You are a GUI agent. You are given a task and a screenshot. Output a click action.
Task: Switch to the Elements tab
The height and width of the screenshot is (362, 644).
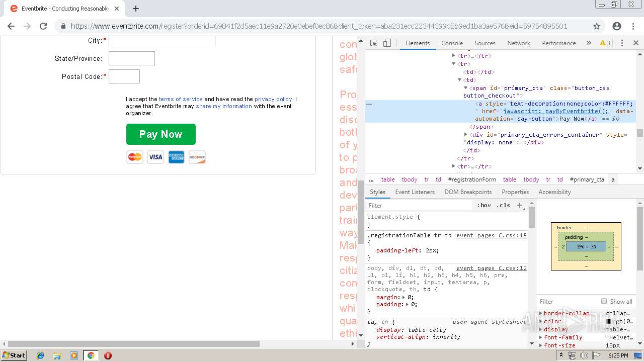(418, 43)
